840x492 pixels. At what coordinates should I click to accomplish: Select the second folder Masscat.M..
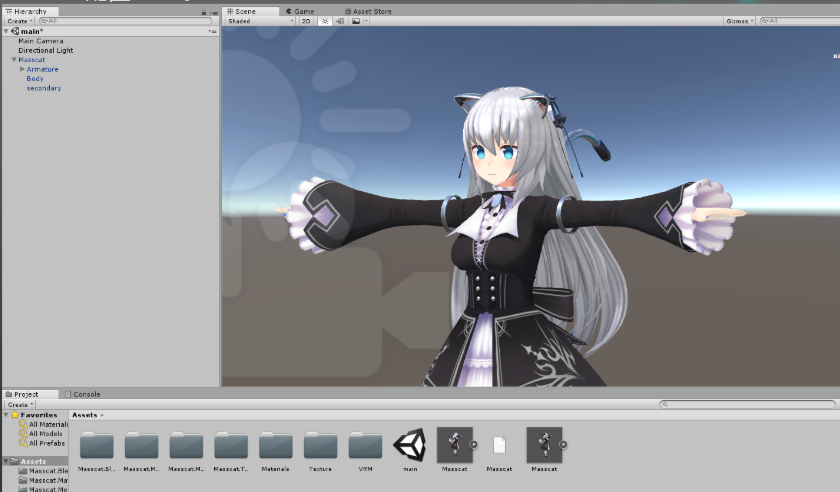pyautogui.click(x=141, y=445)
